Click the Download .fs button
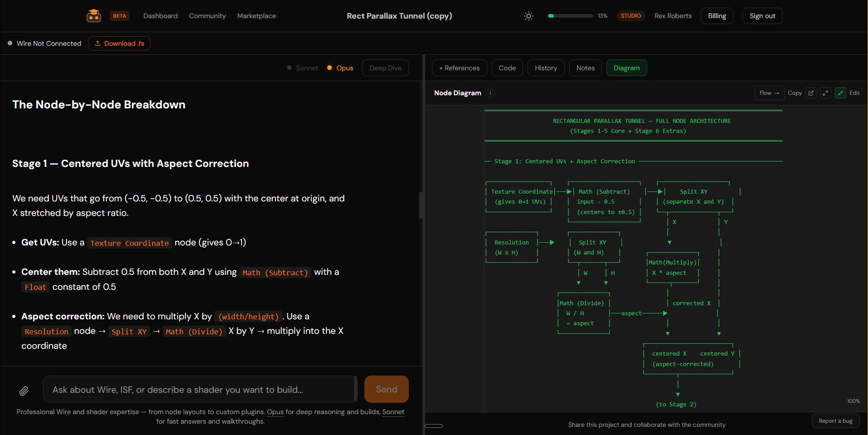Image resolution: width=868 pixels, height=435 pixels. click(x=119, y=44)
